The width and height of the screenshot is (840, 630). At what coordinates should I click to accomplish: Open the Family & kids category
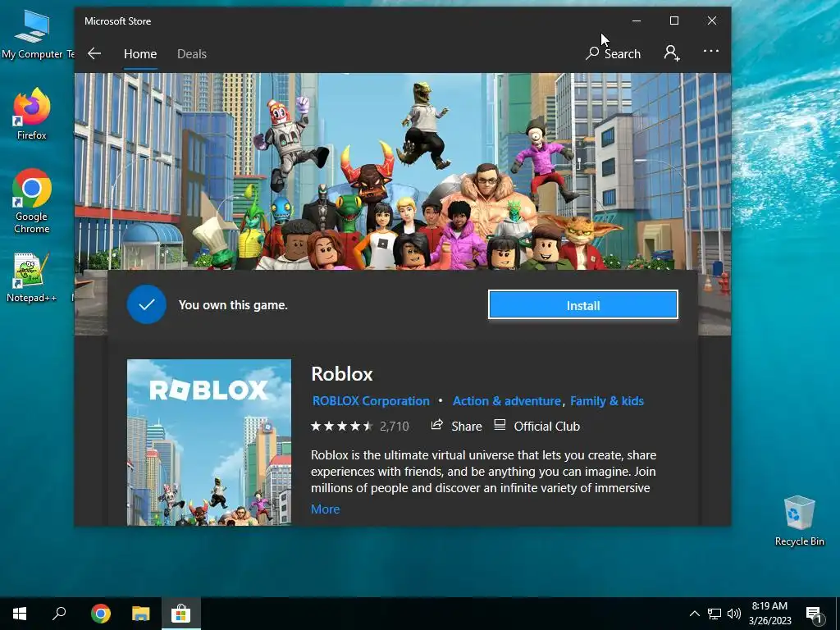click(x=607, y=400)
